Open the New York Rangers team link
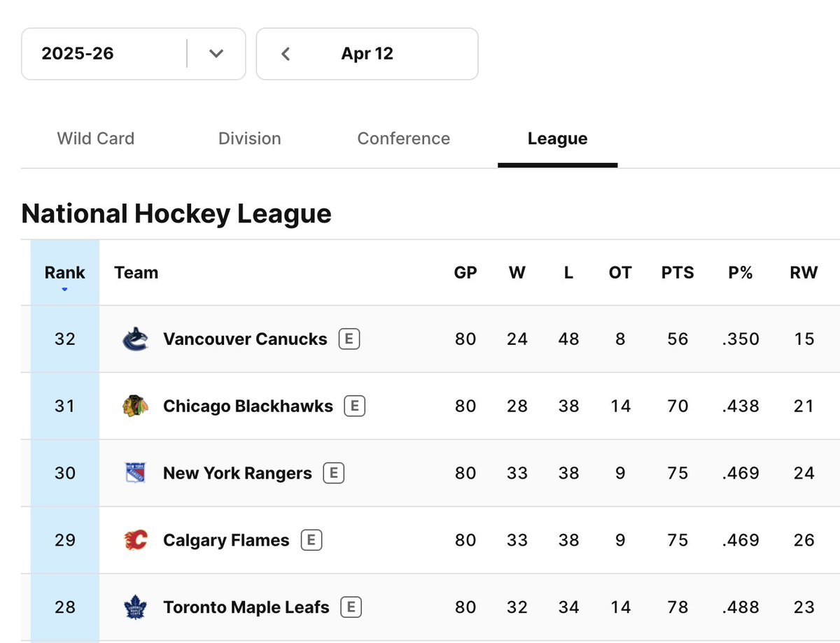The image size is (840, 643). (237, 474)
